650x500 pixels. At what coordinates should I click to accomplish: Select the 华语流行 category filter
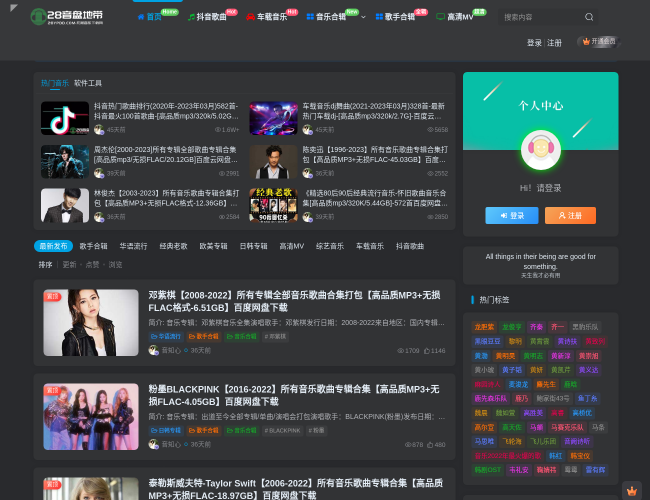133,246
